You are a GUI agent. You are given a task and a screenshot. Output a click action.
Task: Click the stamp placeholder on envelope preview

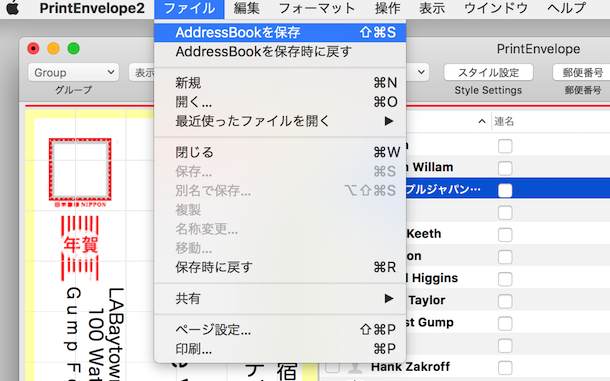[80, 169]
